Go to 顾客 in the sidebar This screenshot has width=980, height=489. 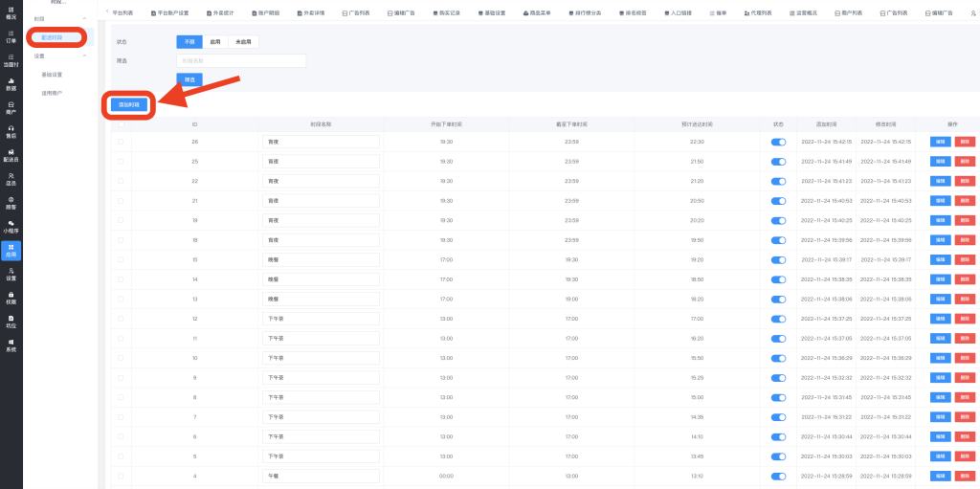coord(11,202)
